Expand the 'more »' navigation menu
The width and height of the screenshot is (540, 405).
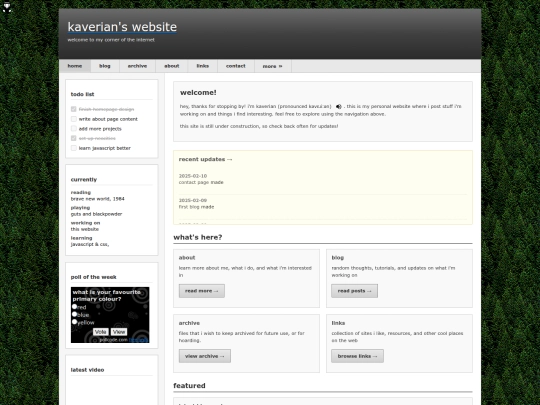(x=272, y=66)
